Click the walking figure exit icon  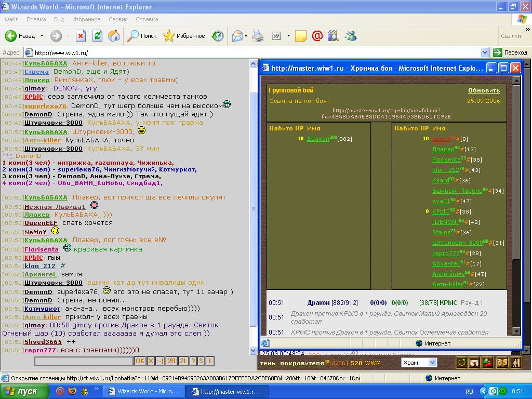[515, 363]
